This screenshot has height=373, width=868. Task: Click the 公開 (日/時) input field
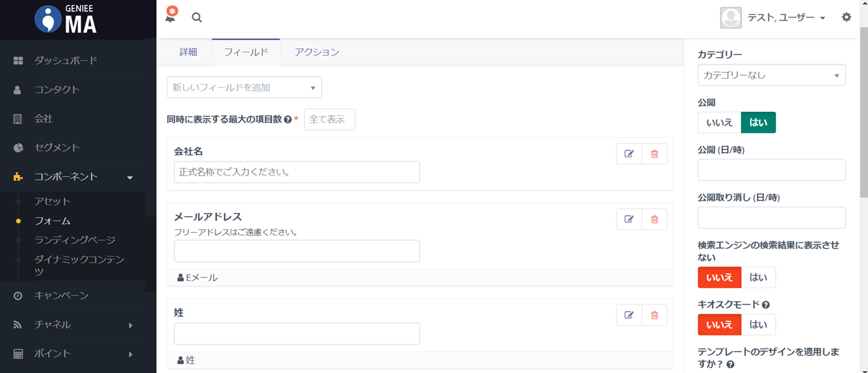(x=771, y=170)
